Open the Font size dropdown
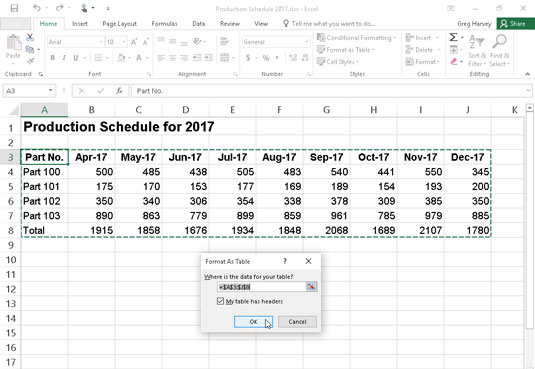The image size is (535, 369). point(124,42)
